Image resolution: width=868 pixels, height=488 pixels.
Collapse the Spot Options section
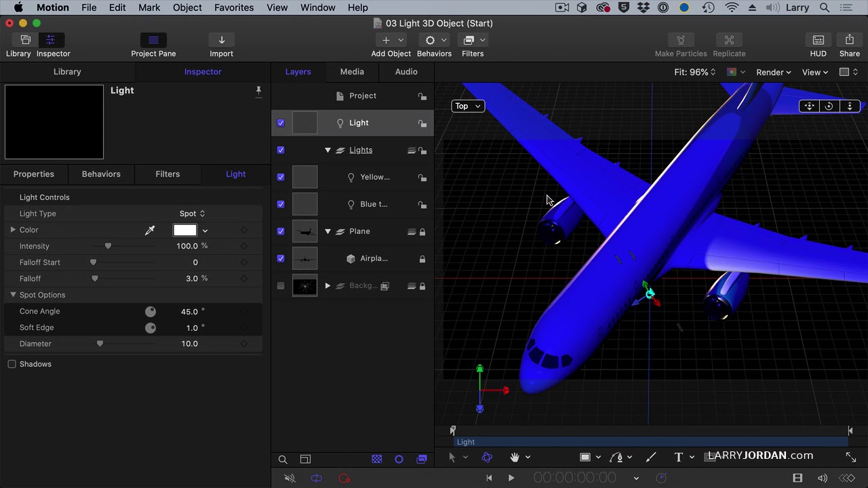[x=13, y=295]
